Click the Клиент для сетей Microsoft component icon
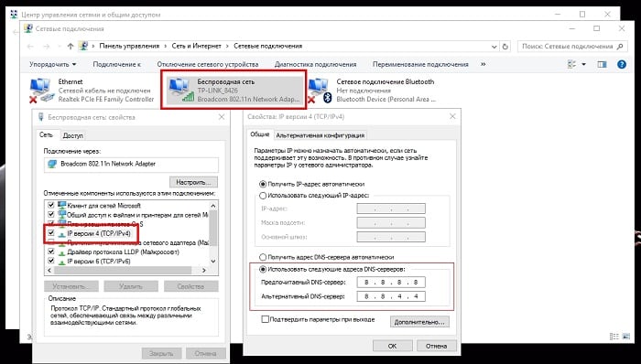The height and width of the screenshot is (364, 641). 61,205
